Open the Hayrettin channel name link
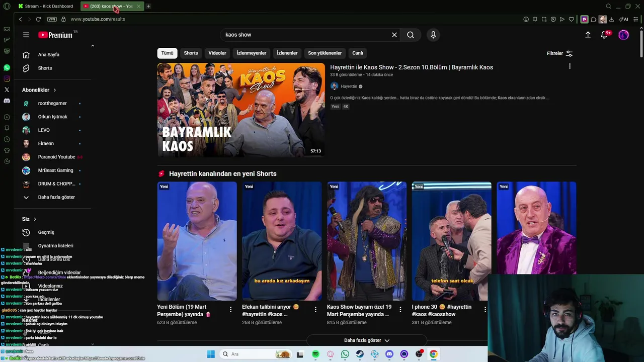This screenshot has height=362, width=644. [349, 86]
